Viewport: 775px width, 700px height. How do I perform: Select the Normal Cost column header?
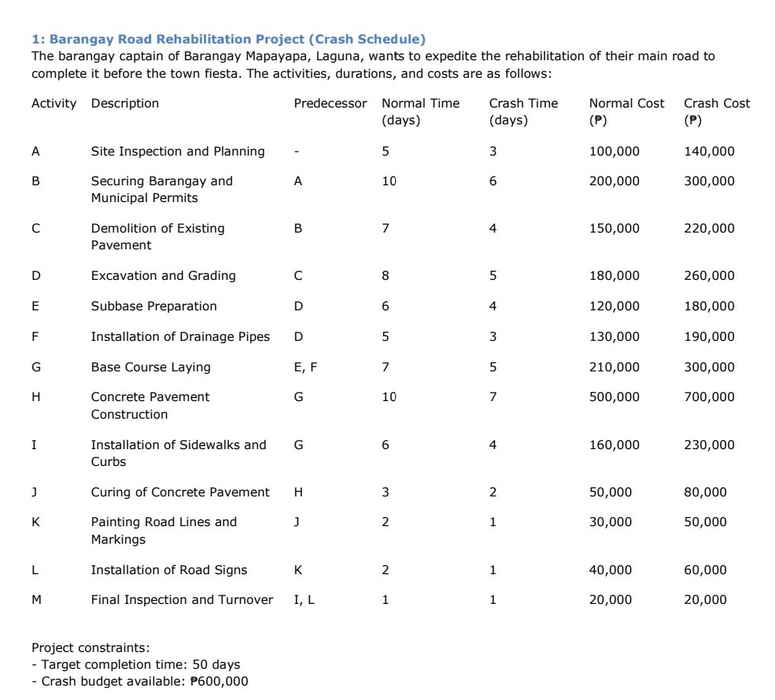point(626,111)
